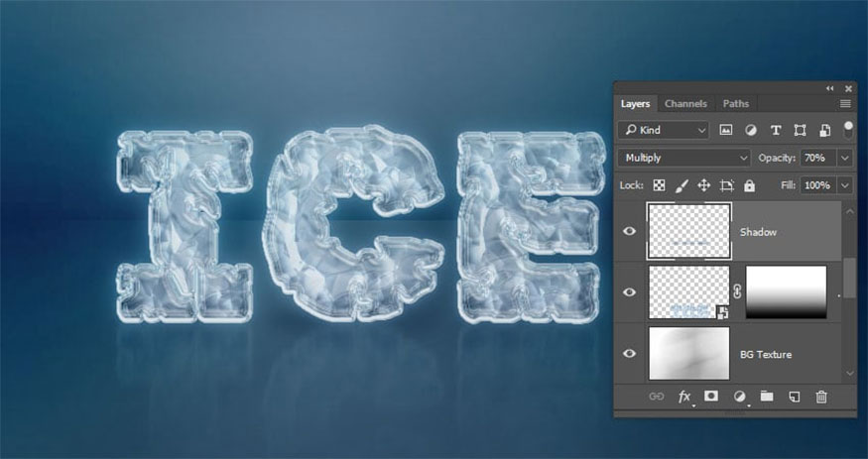868x459 pixels.
Task: Click the layers list scrollbar thumb
Action: click(850, 280)
